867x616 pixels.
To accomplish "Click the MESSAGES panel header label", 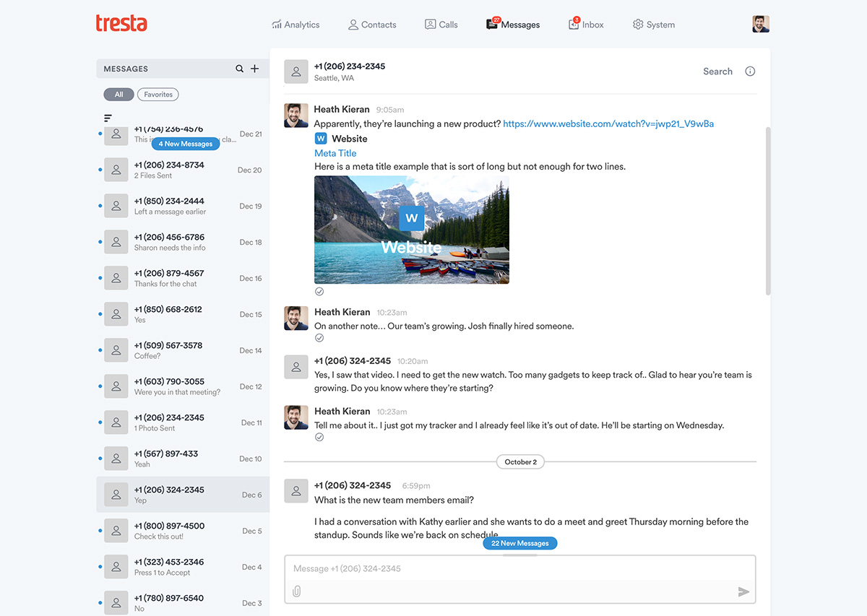I will click(126, 69).
